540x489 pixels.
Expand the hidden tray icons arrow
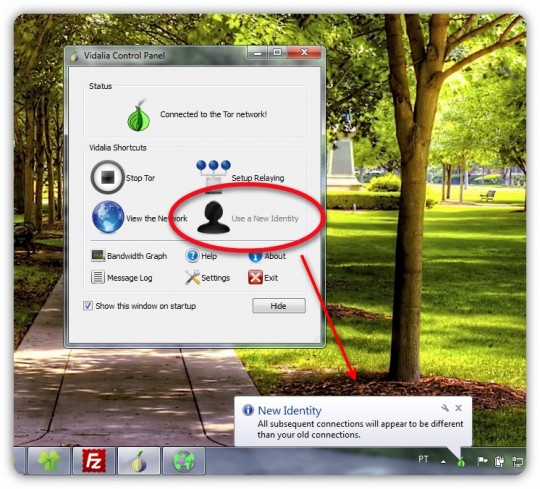coord(443,461)
